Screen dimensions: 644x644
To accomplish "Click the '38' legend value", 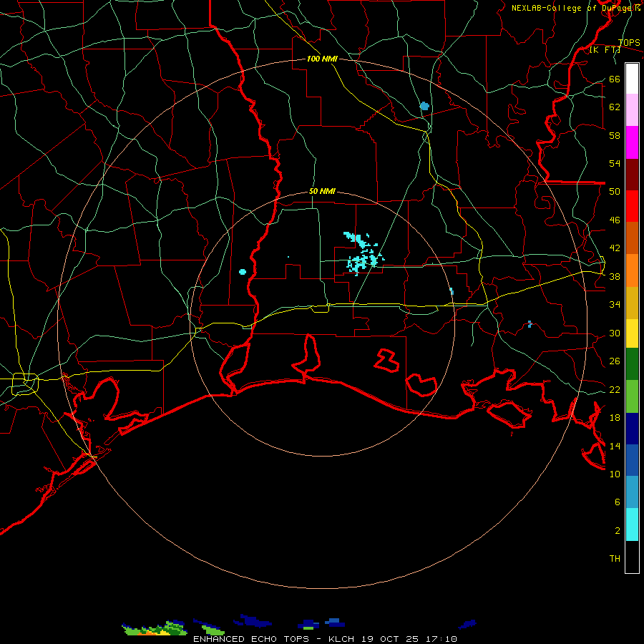I will point(615,276).
